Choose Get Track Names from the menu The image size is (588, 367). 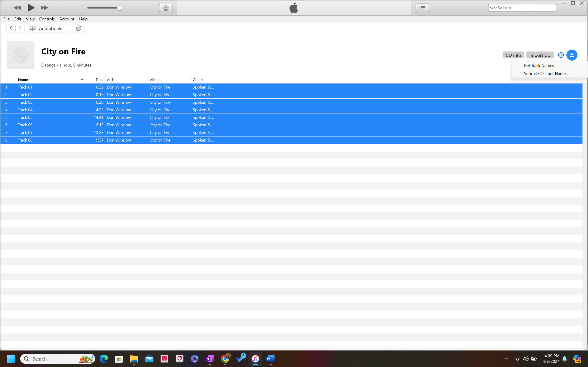[538, 65]
